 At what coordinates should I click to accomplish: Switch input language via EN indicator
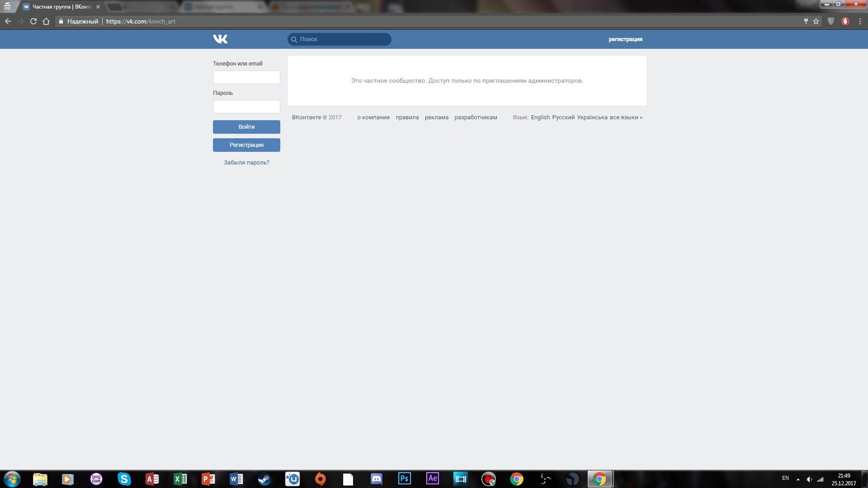[x=786, y=478]
